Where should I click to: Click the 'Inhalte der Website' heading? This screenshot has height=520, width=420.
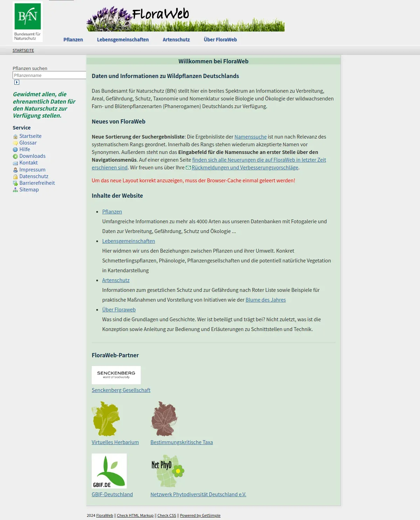117,196
